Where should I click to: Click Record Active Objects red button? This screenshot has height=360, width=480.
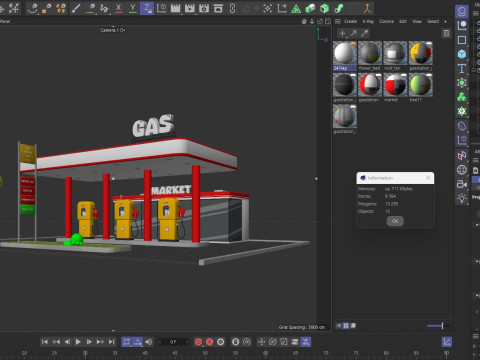198,342
